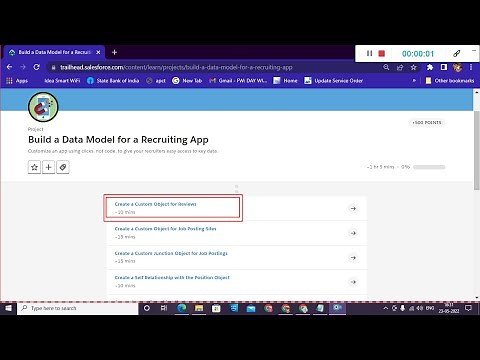Click the page vertical scrollbar thumb
The image size is (480, 360).
tap(477, 150)
